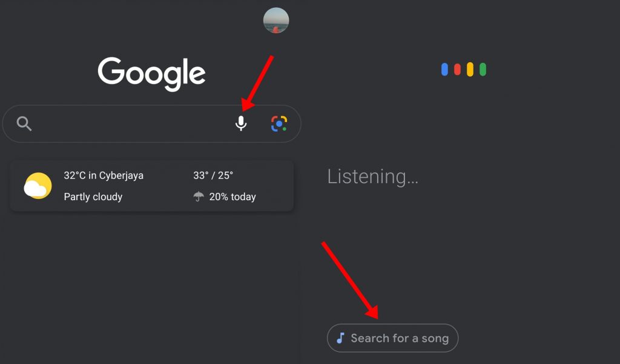Click the Google logo
This screenshot has height=364, width=620.
(x=152, y=74)
